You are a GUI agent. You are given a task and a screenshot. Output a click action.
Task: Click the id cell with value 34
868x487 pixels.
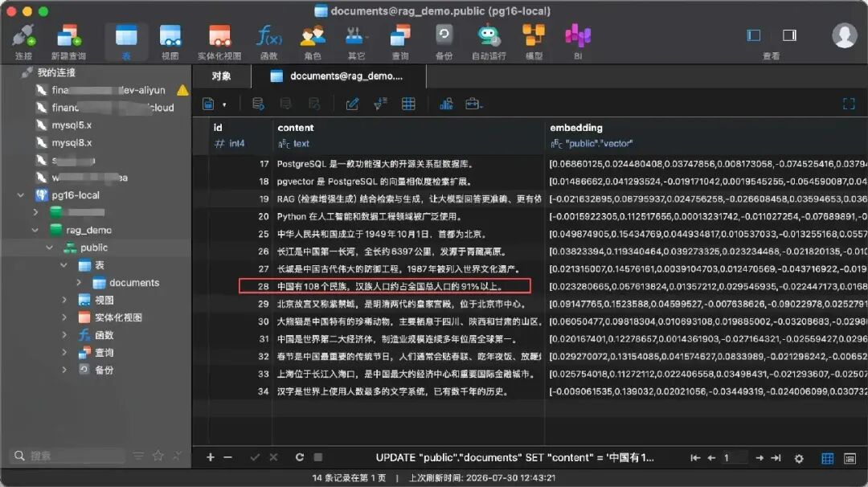click(x=240, y=391)
